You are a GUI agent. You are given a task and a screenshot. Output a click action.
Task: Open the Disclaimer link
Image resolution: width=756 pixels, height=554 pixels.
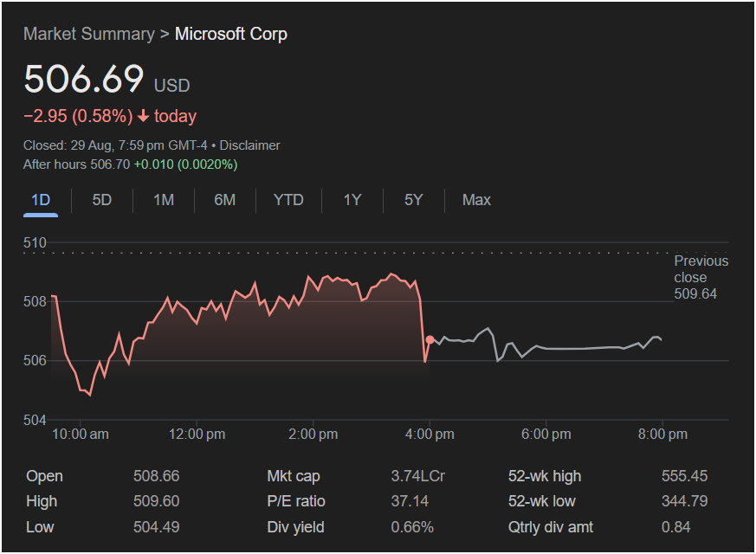249,145
